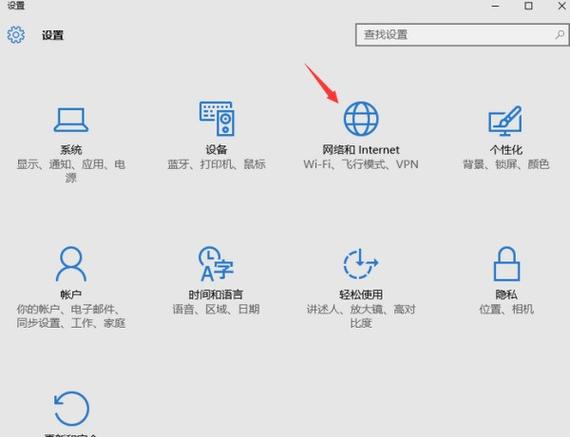Image resolution: width=570 pixels, height=437 pixels.
Task: Click the 时间和语言 label
Action: [x=216, y=294]
